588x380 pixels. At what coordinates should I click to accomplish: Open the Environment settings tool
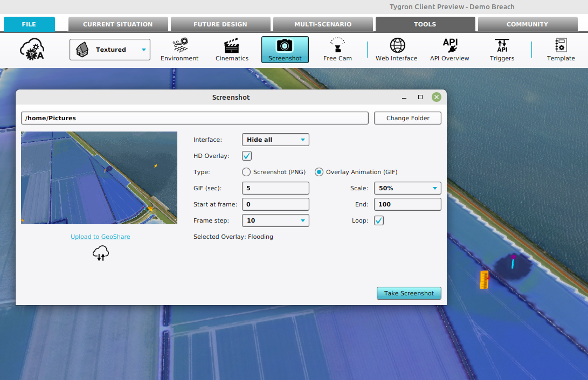click(179, 50)
